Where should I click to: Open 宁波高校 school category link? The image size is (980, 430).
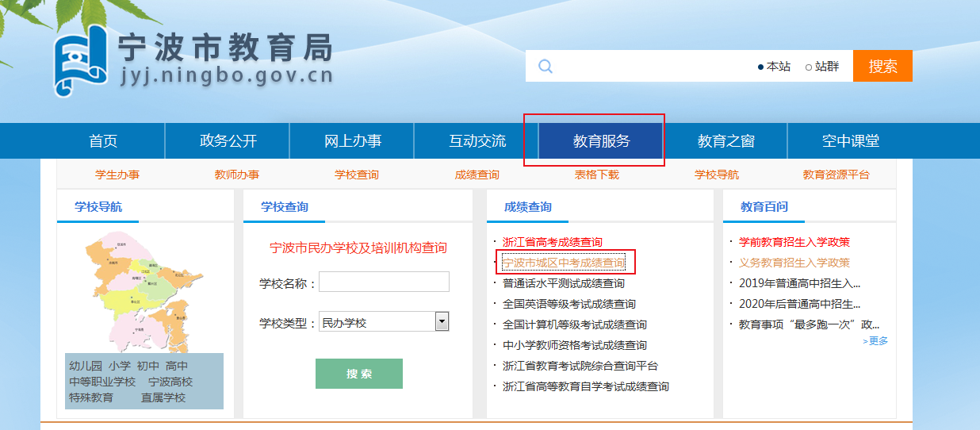pyautogui.click(x=170, y=382)
